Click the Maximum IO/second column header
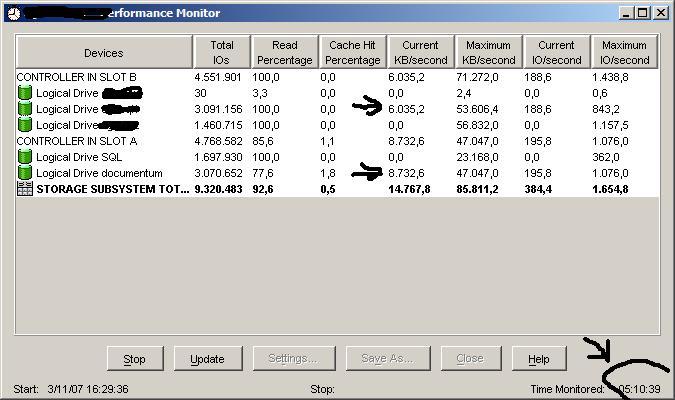The height and width of the screenshot is (400, 675). [x=624, y=53]
